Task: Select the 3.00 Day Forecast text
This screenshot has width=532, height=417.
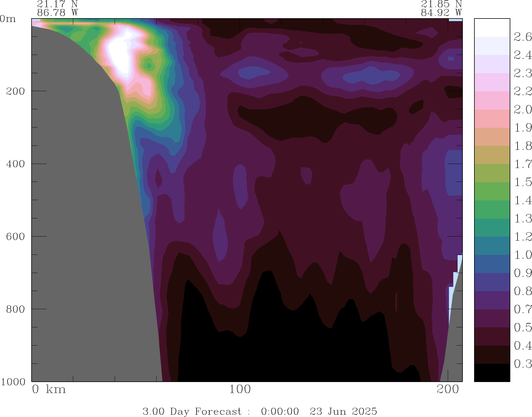Action: (x=192, y=411)
